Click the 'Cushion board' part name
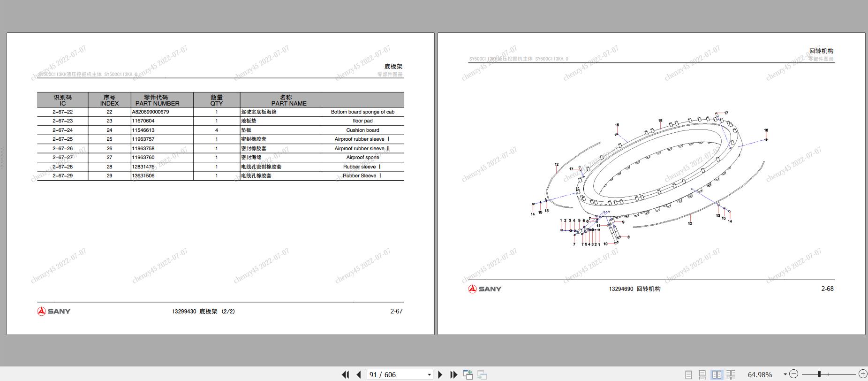Viewport: 868px width, 381px height. (362, 130)
